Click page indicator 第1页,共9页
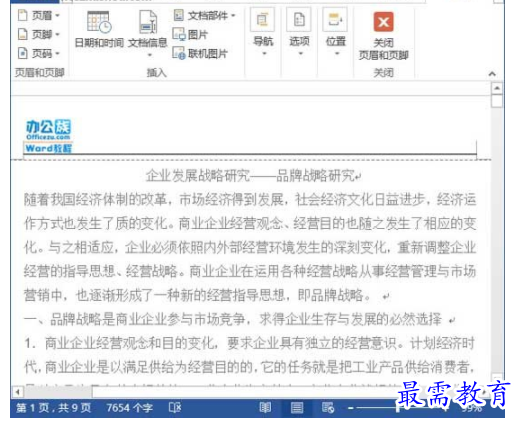 53,408
